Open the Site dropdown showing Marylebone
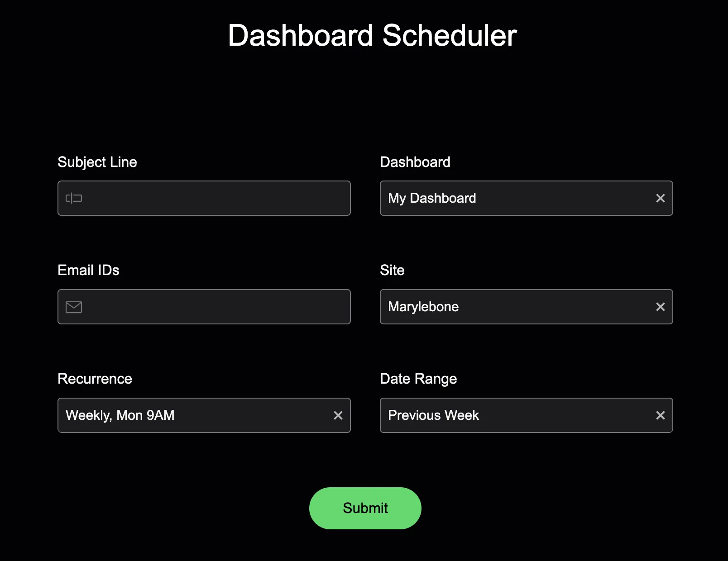 [x=512, y=307]
